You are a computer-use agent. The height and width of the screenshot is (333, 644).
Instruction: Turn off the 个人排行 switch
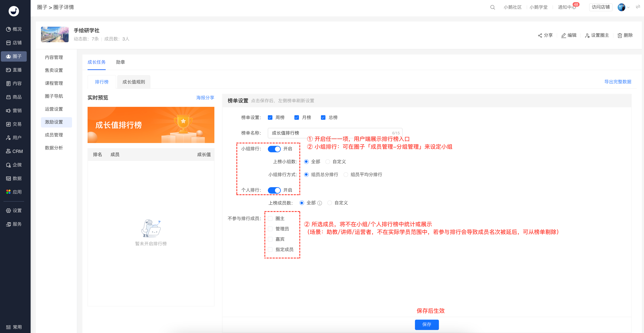click(x=274, y=190)
